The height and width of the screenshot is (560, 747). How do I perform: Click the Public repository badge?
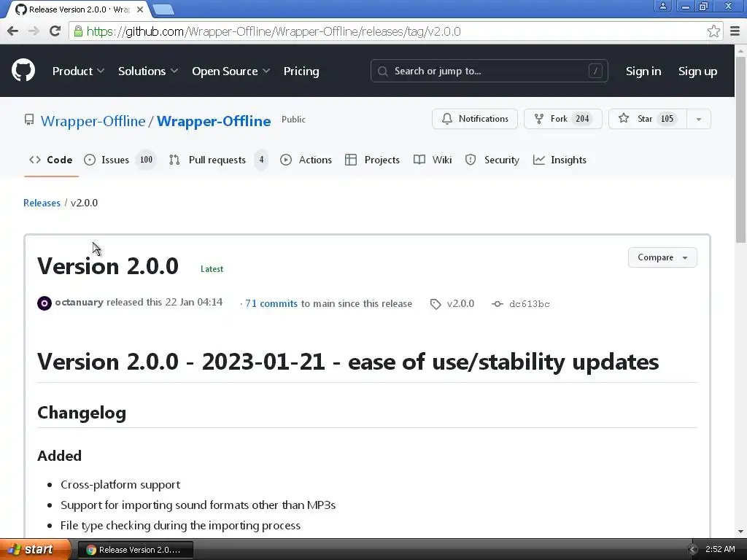click(x=293, y=120)
